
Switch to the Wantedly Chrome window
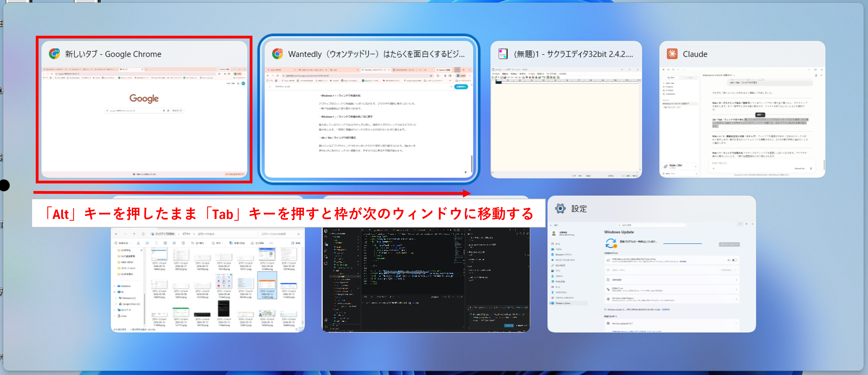point(369,109)
